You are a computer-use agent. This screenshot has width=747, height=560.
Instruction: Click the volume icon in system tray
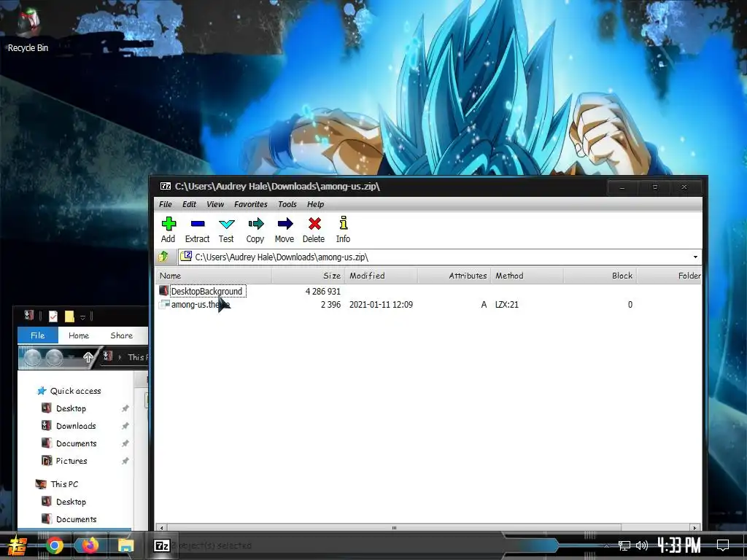642,545
